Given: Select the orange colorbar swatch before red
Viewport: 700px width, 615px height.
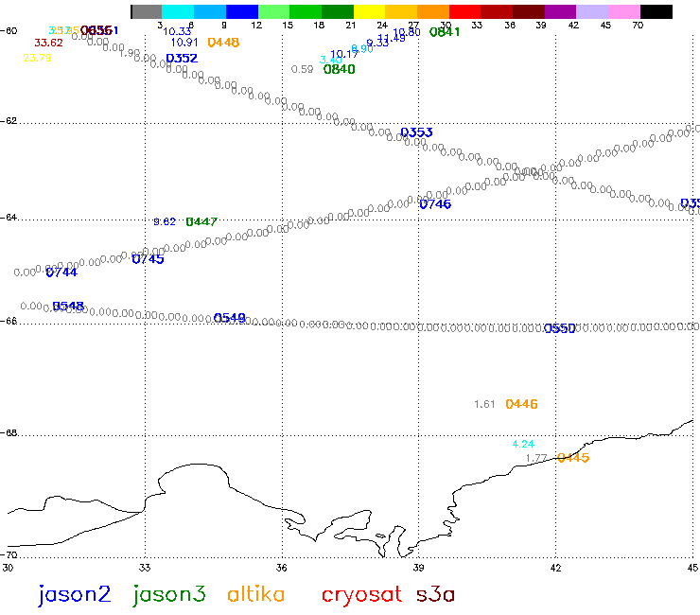Looking at the screenshot, I should tap(433, 12).
